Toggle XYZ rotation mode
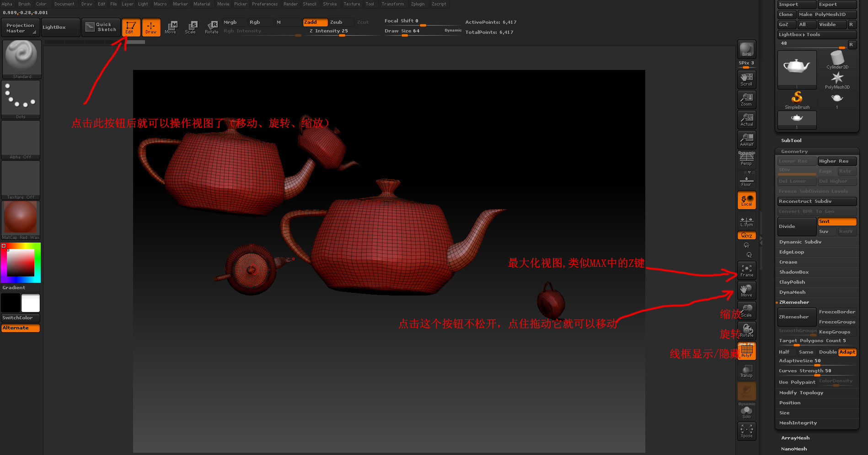868x455 pixels. [x=746, y=236]
